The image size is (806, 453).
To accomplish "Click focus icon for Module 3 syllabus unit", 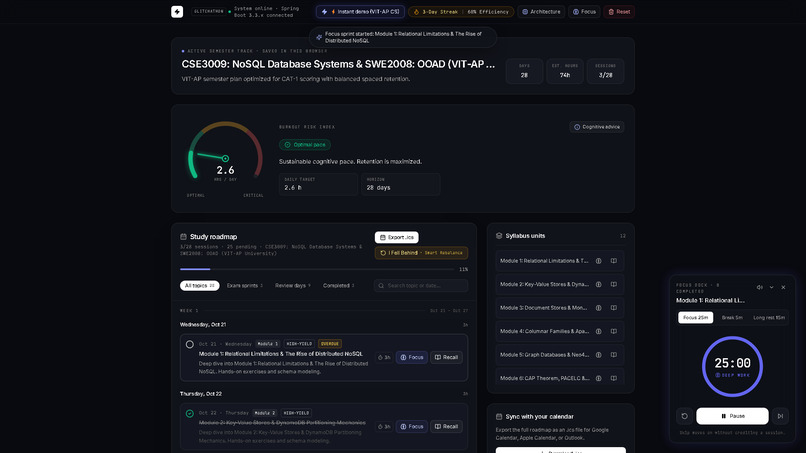I will click(598, 308).
